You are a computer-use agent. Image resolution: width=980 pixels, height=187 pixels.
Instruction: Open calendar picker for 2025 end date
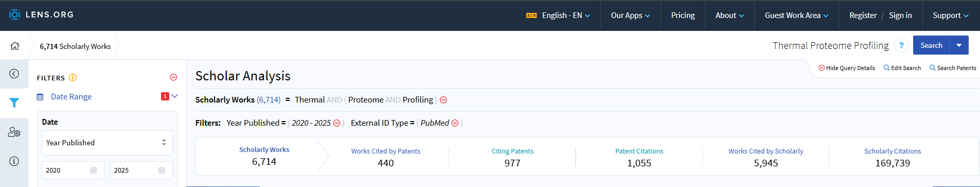pos(162,171)
